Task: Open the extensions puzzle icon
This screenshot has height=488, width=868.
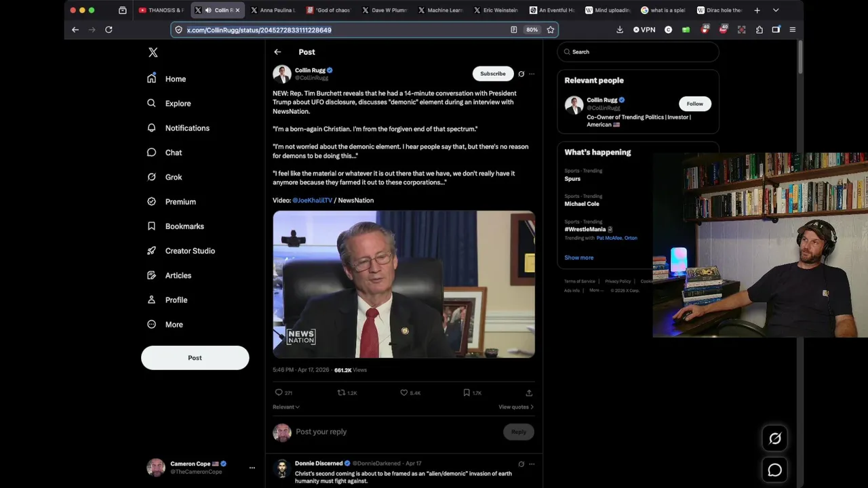Action: click(759, 30)
